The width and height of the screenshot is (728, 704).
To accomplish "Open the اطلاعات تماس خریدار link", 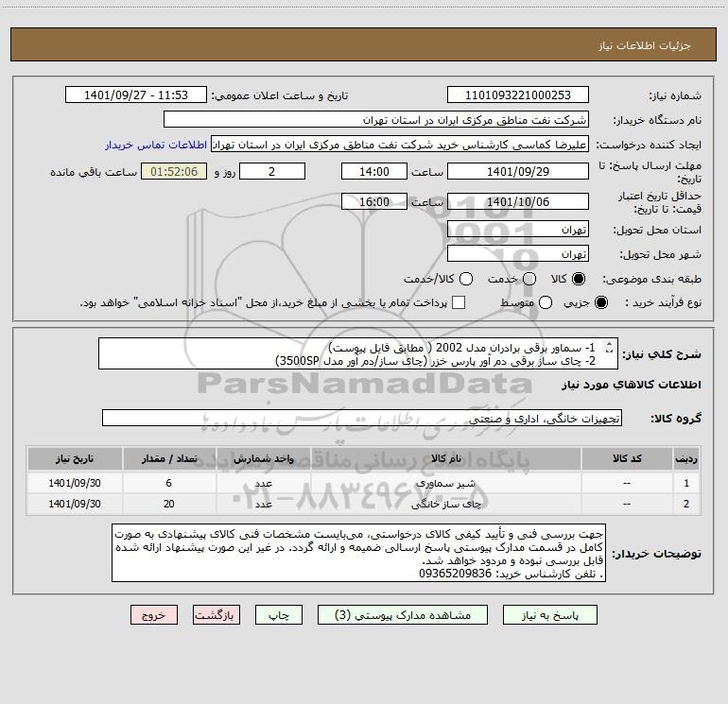I will (x=156, y=145).
